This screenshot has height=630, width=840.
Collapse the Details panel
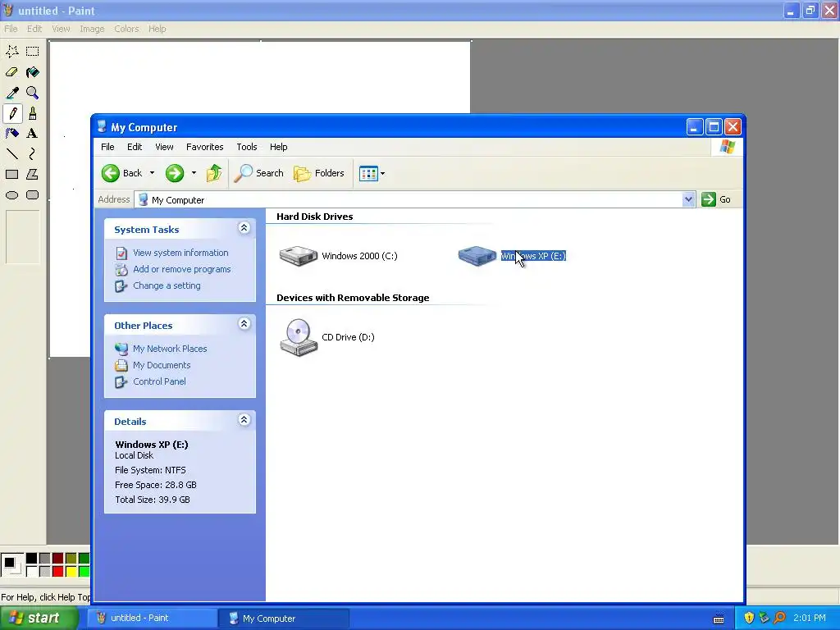coord(244,420)
